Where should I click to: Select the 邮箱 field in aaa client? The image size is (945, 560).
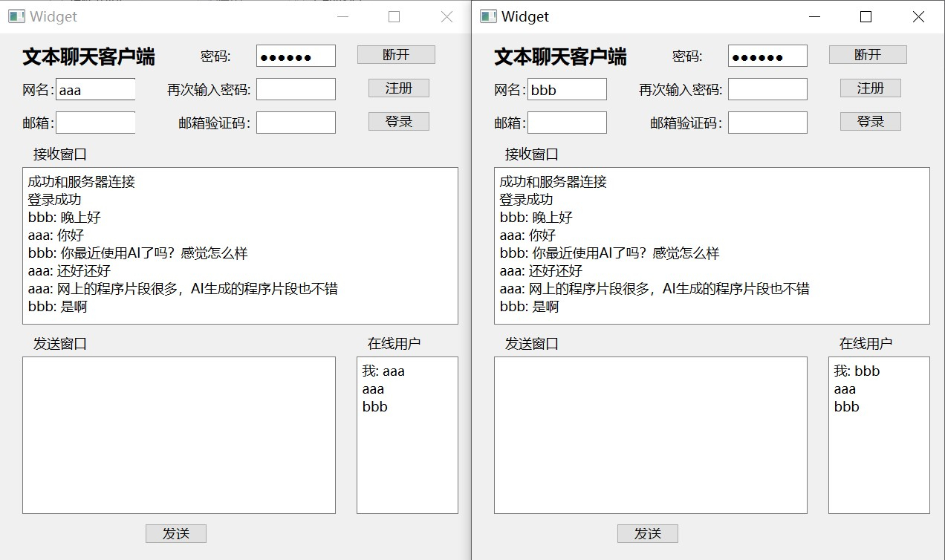[96, 123]
